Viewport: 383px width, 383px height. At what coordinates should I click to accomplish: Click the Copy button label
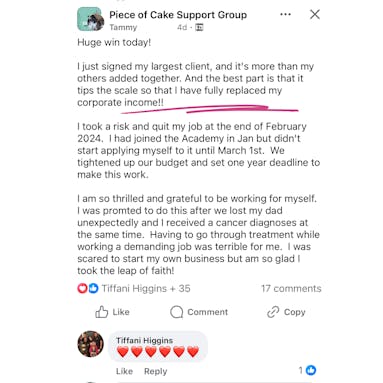coord(295,312)
